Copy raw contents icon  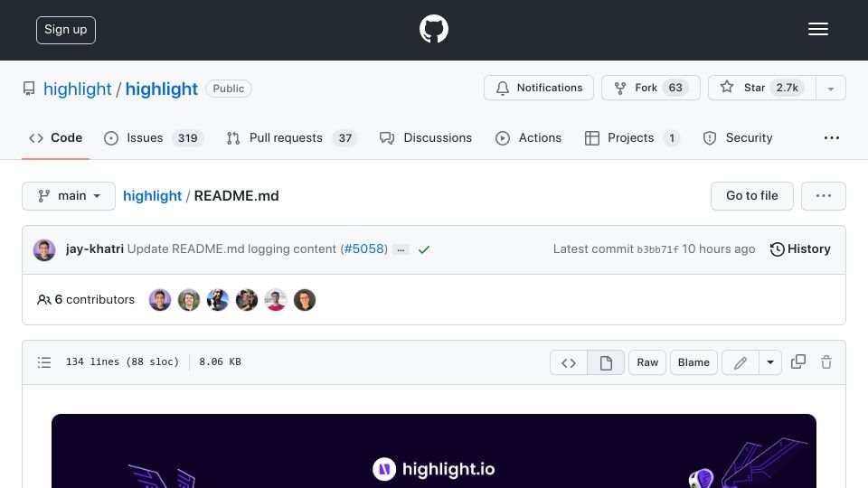pos(798,361)
